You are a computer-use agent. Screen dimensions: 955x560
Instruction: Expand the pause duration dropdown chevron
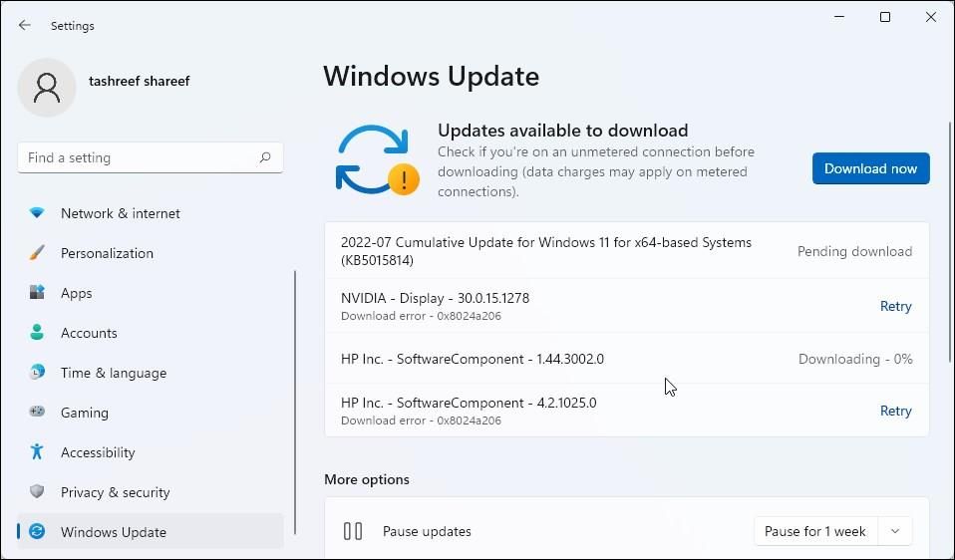click(x=895, y=531)
